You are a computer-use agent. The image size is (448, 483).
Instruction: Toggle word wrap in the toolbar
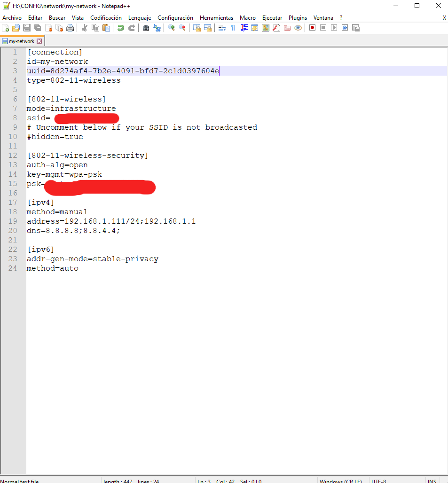point(222,28)
